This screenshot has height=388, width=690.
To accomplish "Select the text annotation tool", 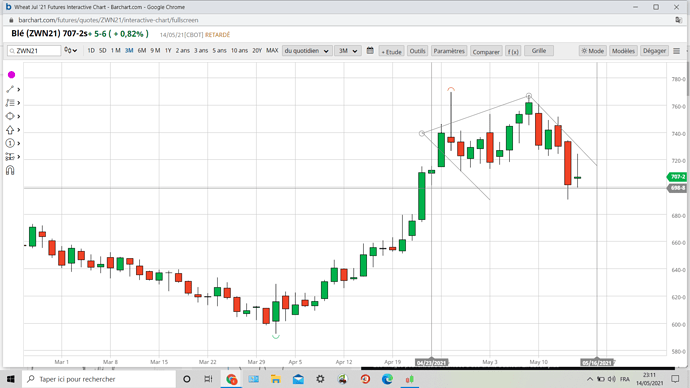I will coord(10,103).
